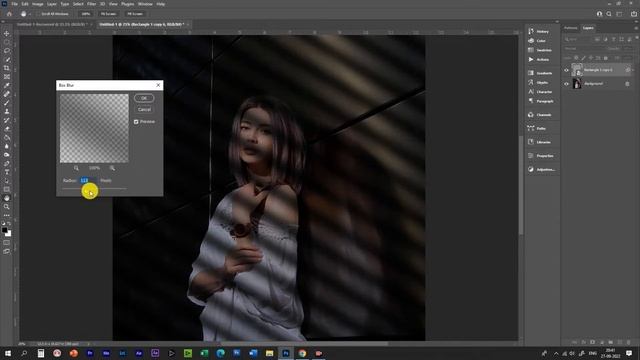The width and height of the screenshot is (640, 360).
Task: Click the vertical canvas scrollbar
Action: point(521,184)
